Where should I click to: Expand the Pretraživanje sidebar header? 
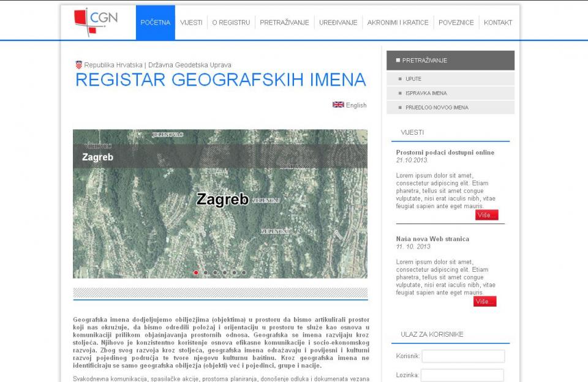pyautogui.click(x=450, y=61)
